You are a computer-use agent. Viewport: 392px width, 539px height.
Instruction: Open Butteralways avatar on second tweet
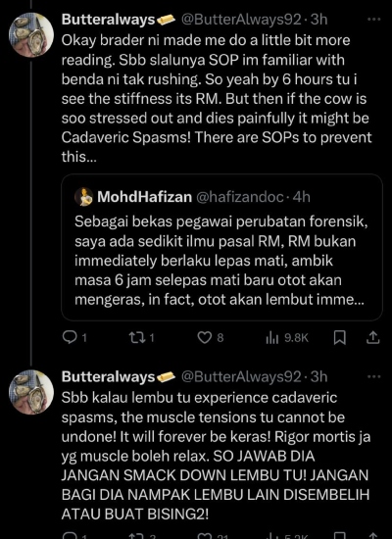(x=31, y=392)
